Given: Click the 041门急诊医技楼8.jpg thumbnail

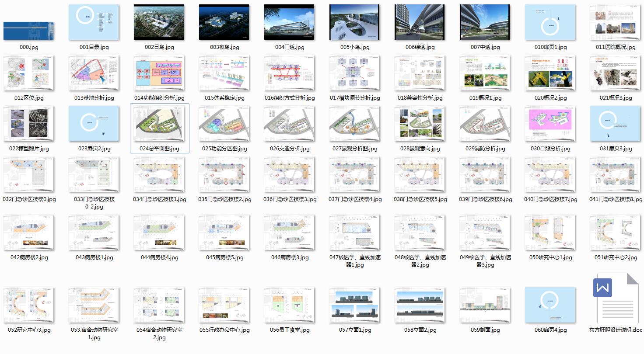Looking at the screenshot, I should (616, 174).
